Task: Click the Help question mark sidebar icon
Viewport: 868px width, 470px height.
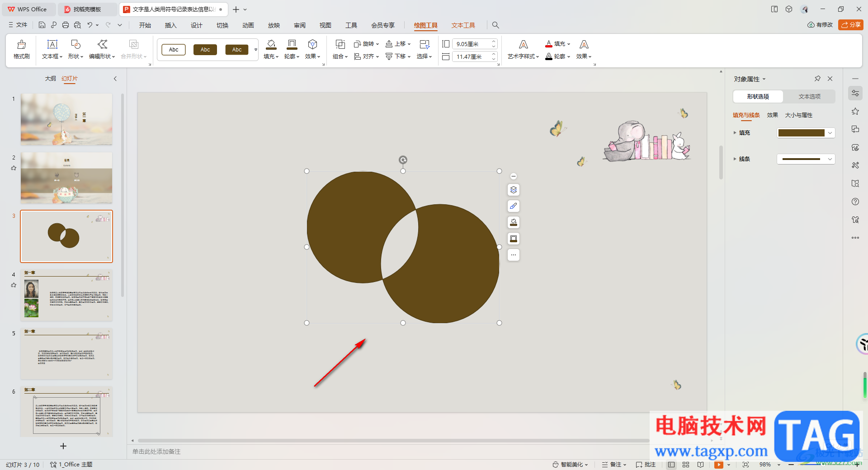Action: click(855, 202)
